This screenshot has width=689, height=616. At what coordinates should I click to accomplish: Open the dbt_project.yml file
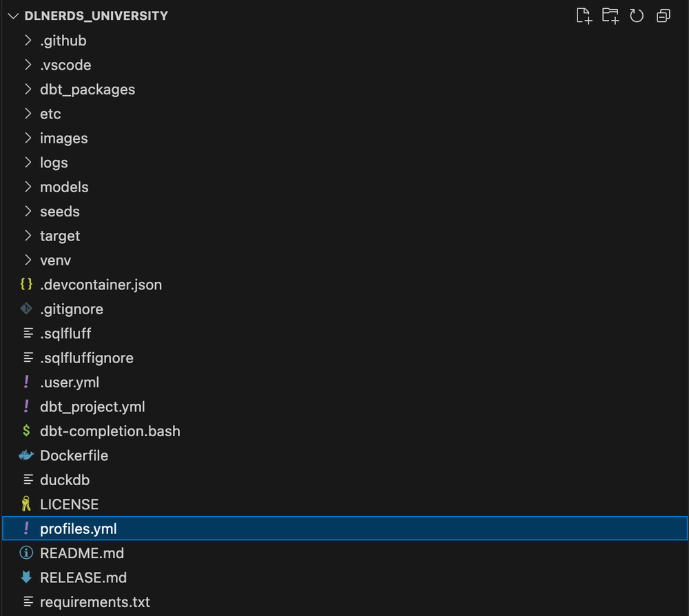tap(92, 406)
